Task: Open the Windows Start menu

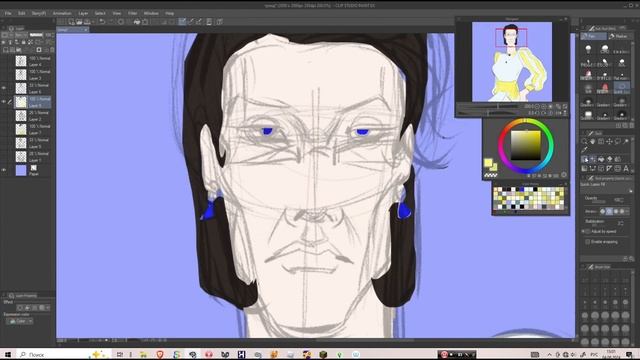Action: pyautogui.click(x=7, y=354)
